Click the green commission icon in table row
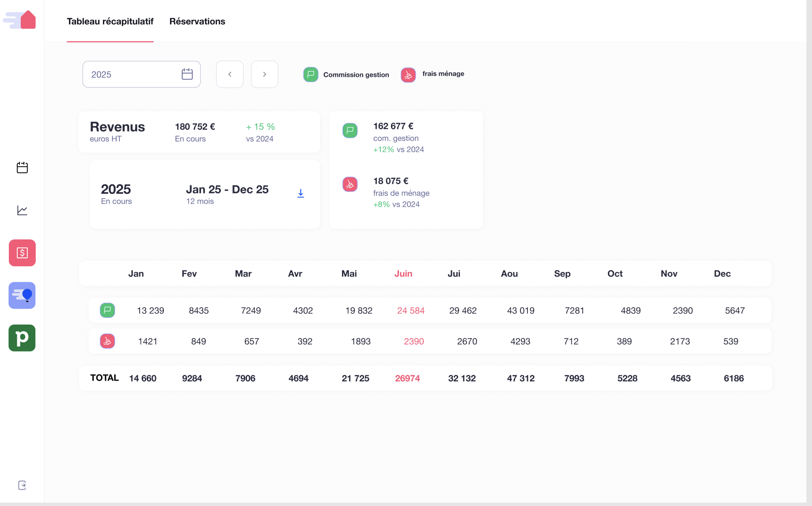 [x=107, y=310]
